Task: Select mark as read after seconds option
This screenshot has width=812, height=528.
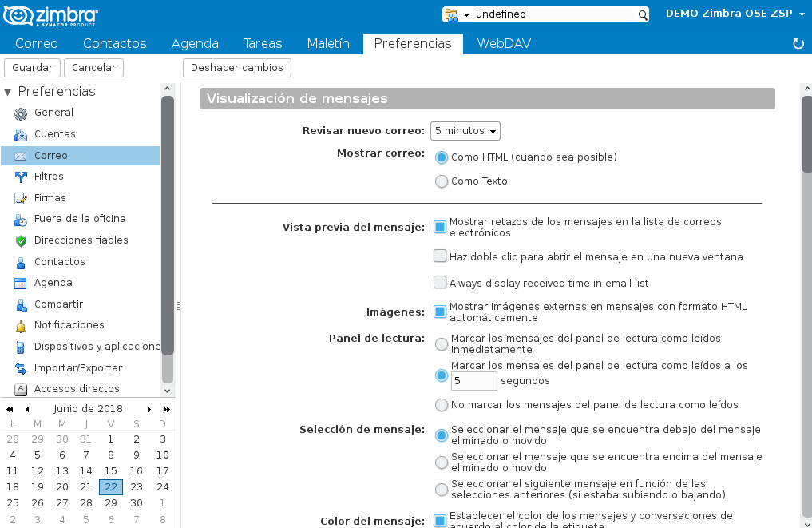Action: [442, 375]
